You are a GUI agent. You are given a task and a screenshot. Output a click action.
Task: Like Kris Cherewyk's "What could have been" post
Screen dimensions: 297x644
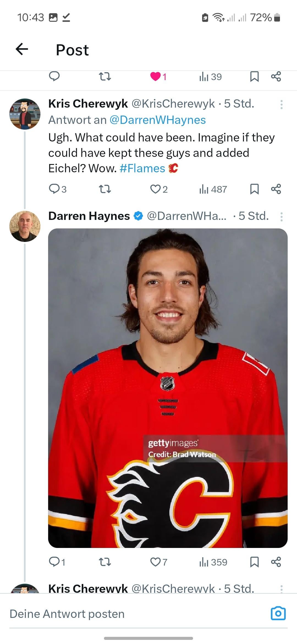pyautogui.click(x=155, y=189)
